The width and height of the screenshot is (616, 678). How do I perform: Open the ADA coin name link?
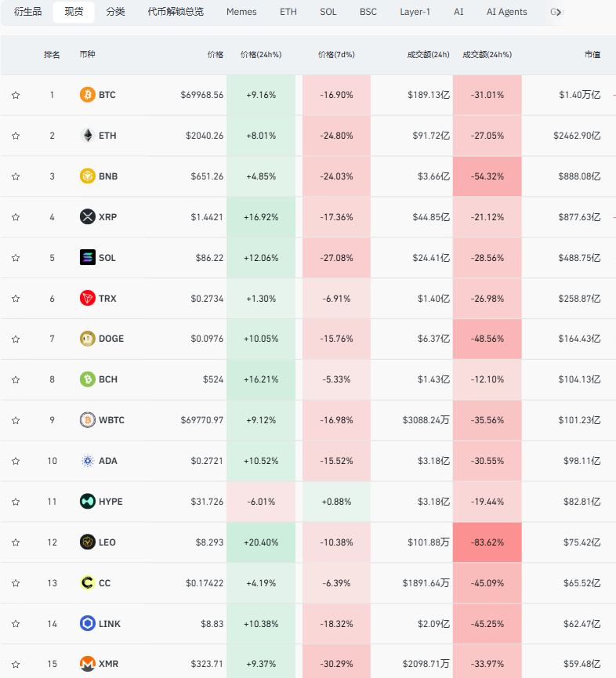(x=108, y=461)
